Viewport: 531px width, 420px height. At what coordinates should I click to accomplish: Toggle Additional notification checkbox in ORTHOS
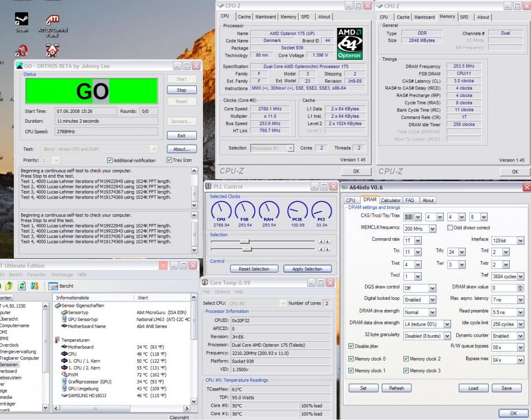(x=110, y=160)
